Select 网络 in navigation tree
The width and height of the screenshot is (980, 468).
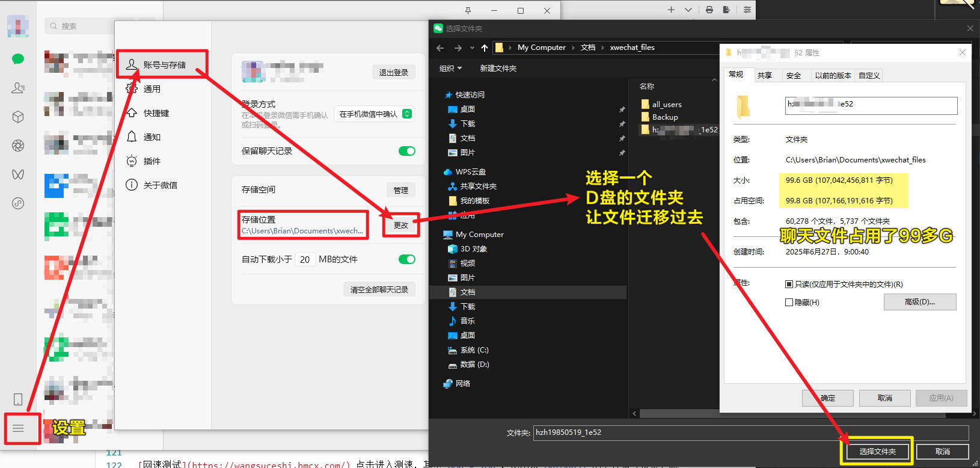click(463, 384)
